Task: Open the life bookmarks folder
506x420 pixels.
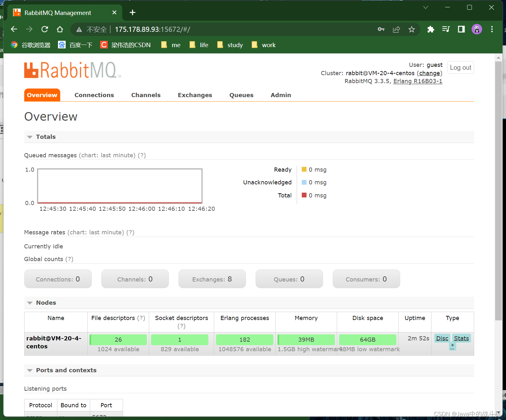Action: (x=199, y=45)
